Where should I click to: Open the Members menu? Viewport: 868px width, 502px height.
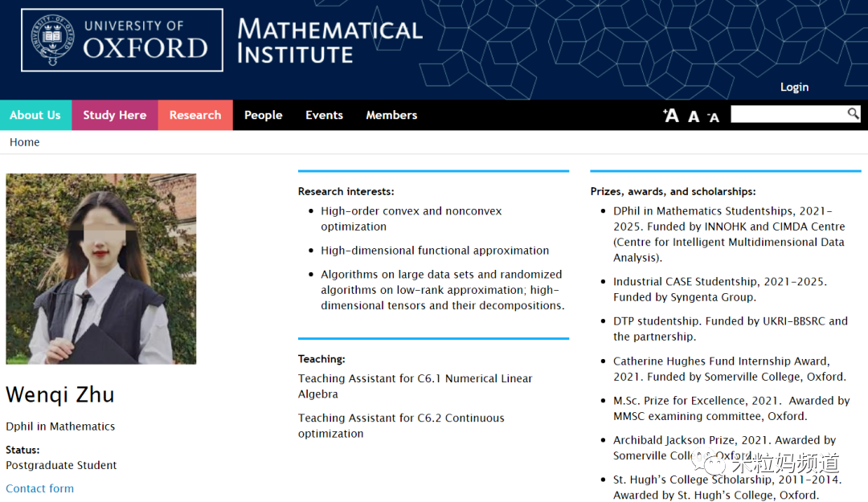click(x=391, y=115)
